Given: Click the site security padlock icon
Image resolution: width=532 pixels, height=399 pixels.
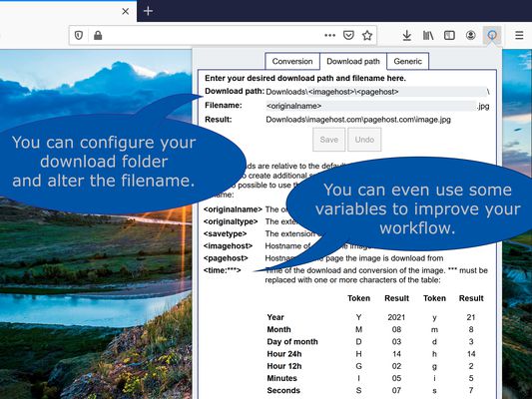Looking at the screenshot, I should pos(98,35).
